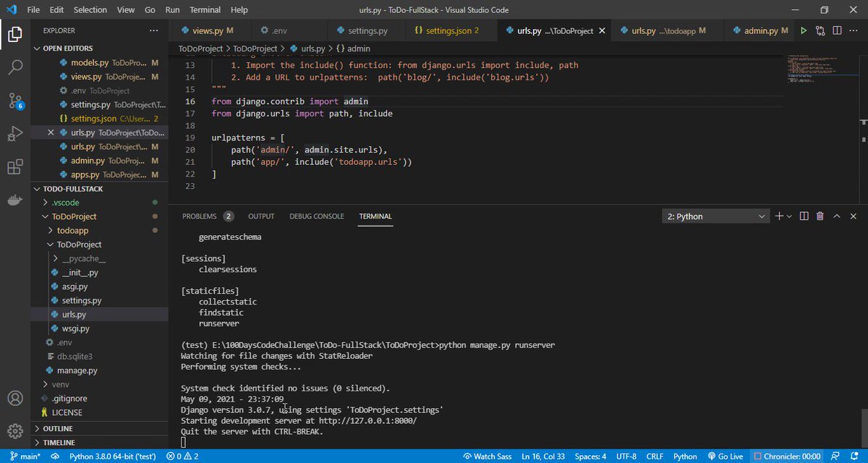Image resolution: width=868 pixels, height=463 pixels.
Task: Open launch profile dropdown next to new terminal
Action: point(789,216)
